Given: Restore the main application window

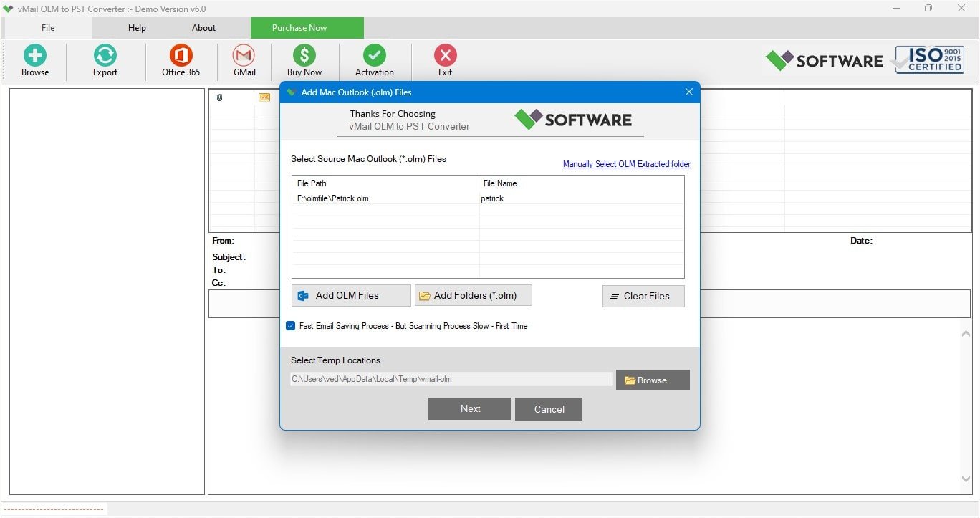Looking at the screenshot, I should click(928, 9).
